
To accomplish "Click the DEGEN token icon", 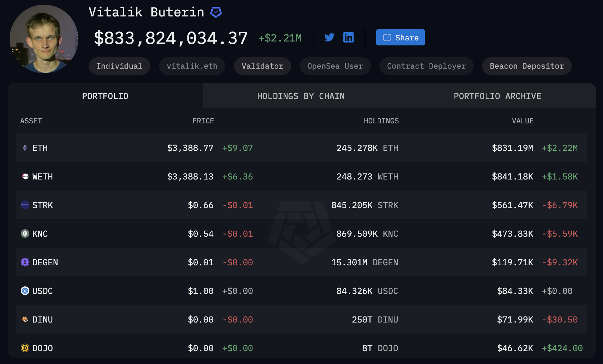I will (25, 262).
